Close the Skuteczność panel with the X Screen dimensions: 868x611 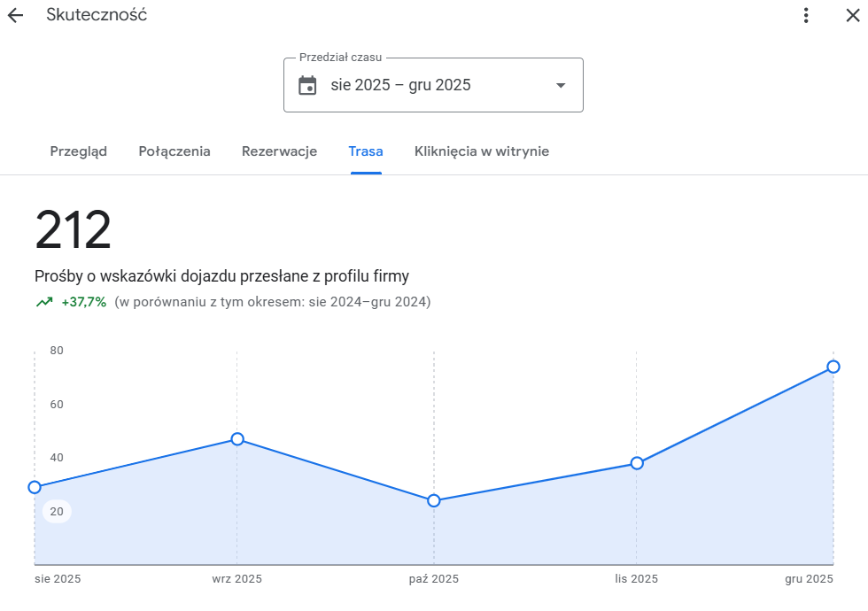[853, 15]
